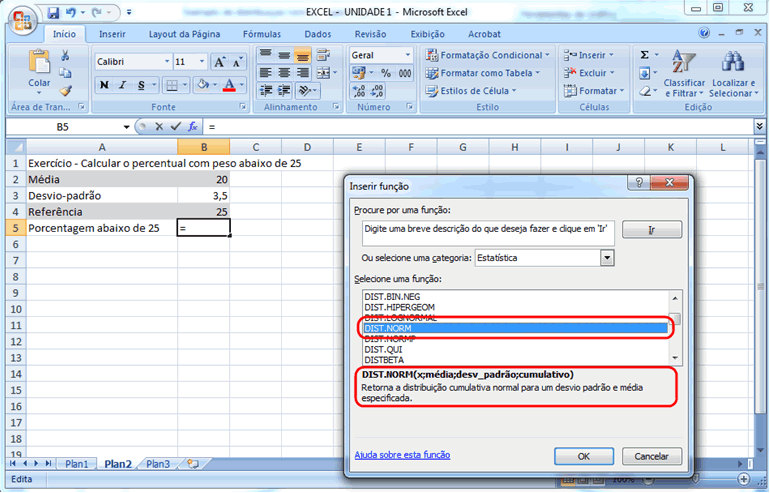Image resolution: width=770 pixels, height=493 pixels.
Task: Click the function description search field
Action: 487,229
